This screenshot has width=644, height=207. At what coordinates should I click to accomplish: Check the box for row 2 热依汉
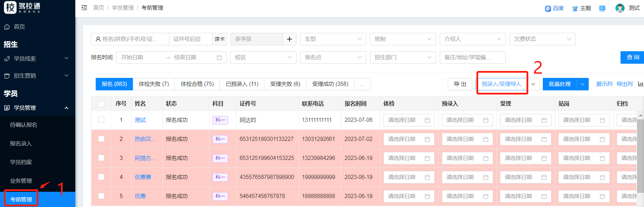pos(101,139)
